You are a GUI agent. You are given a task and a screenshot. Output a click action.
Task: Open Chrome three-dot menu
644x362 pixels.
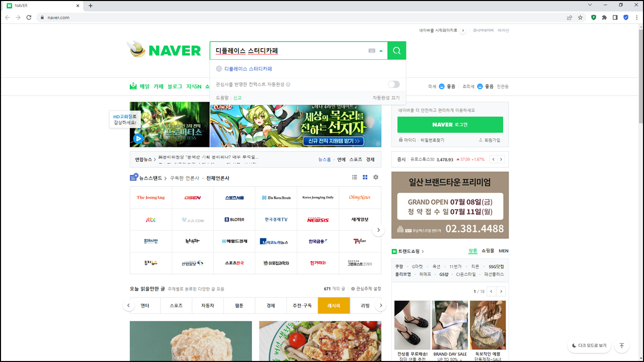pyautogui.click(x=636, y=17)
